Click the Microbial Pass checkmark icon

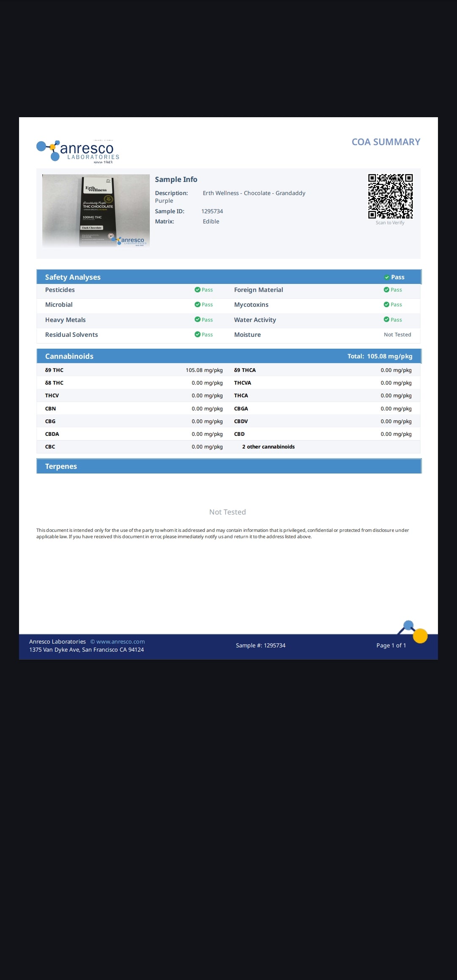198,305
